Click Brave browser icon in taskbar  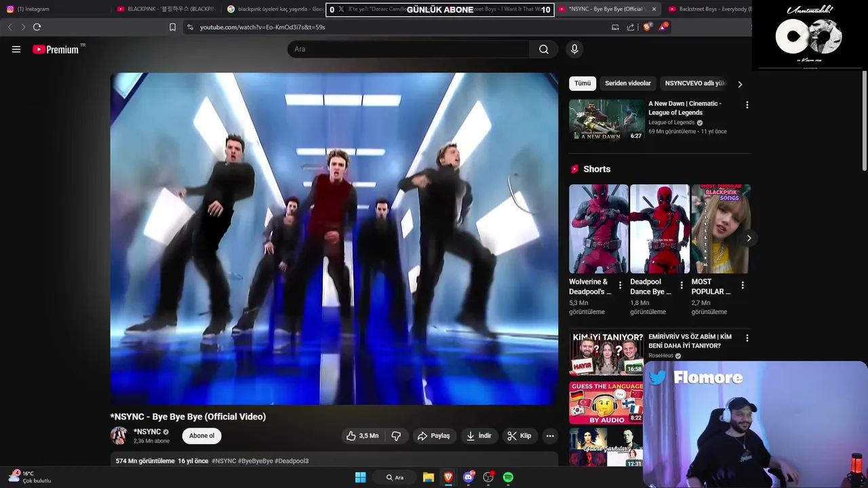point(448,477)
